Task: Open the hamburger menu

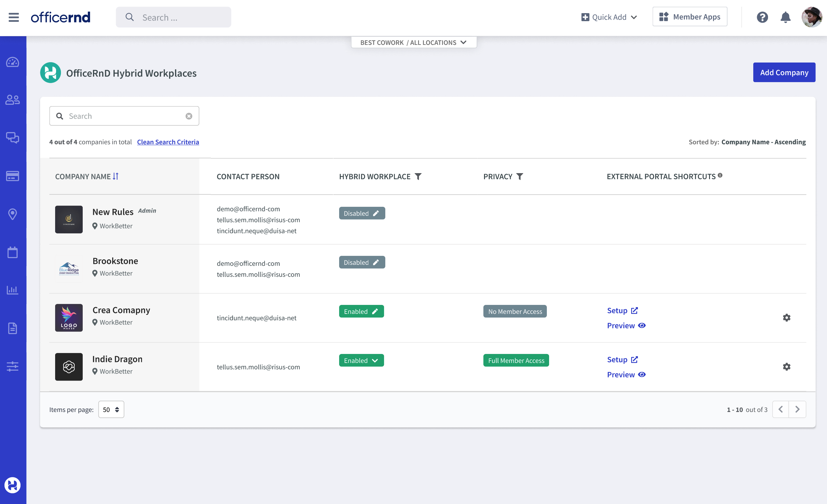Action: [14, 17]
